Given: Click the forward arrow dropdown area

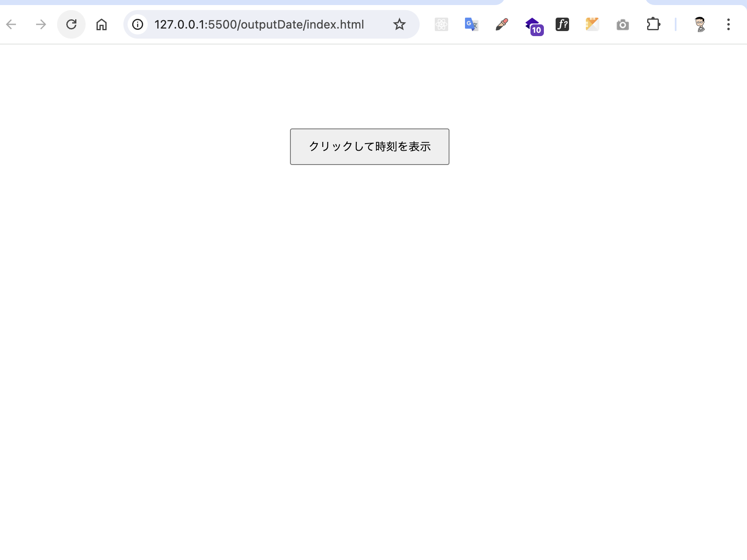Looking at the screenshot, I should 41,24.
